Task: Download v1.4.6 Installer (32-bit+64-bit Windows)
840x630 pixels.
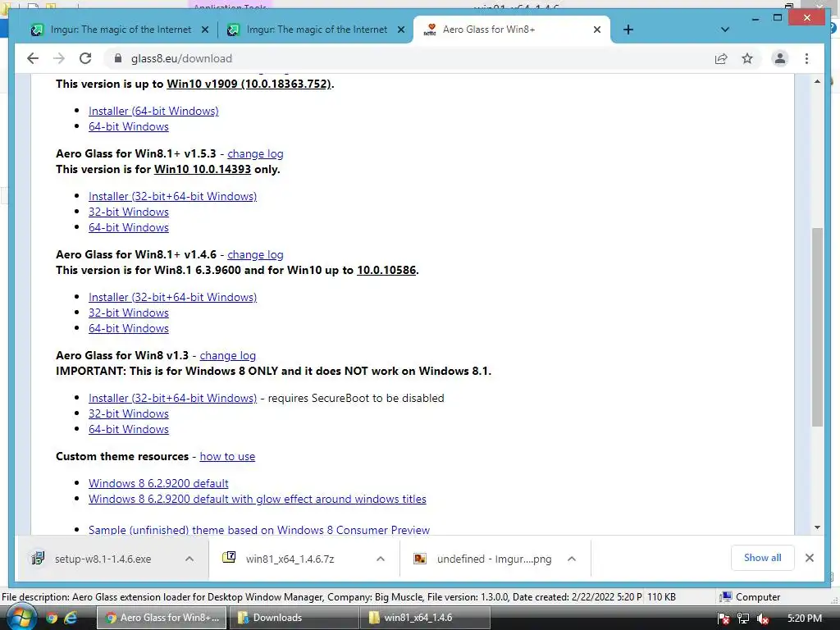Action: (172, 297)
